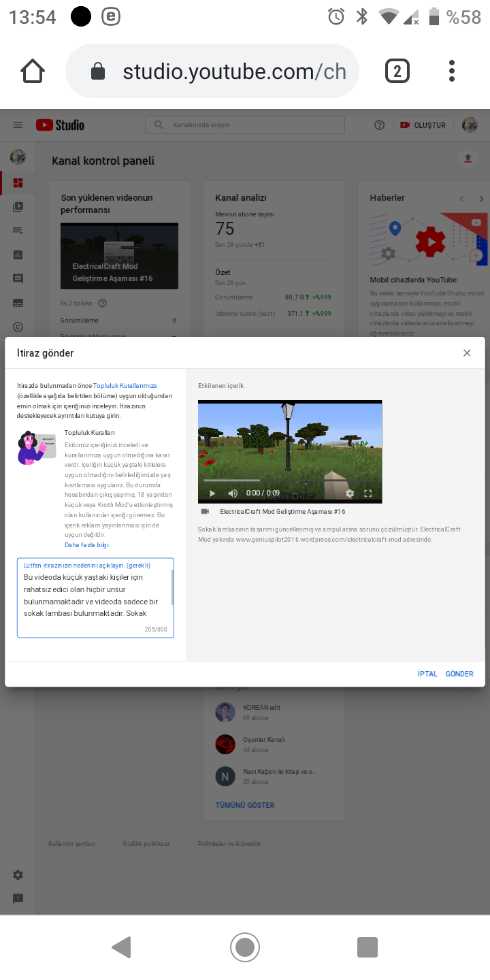The image size is (490, 980).
Task: Focus the studio.youtube.com address bar
Action: [212, 71]
